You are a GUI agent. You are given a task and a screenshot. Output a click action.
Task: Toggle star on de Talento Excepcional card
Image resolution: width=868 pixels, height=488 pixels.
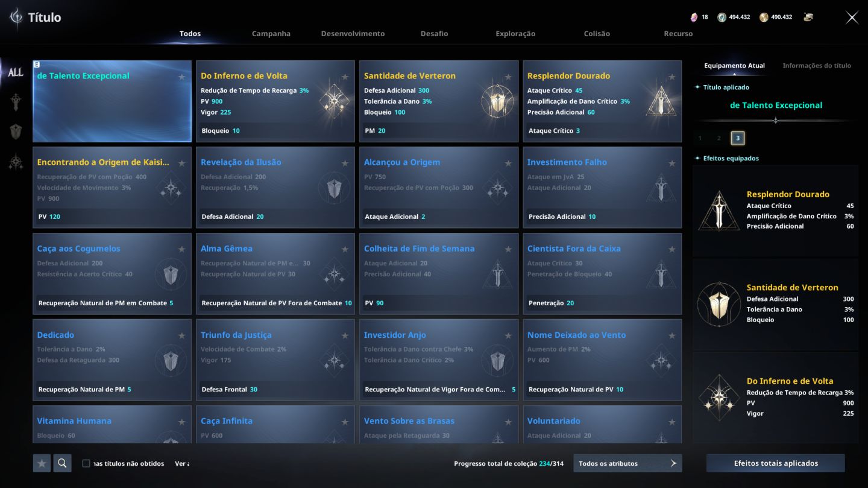click(x=181, y=77)
